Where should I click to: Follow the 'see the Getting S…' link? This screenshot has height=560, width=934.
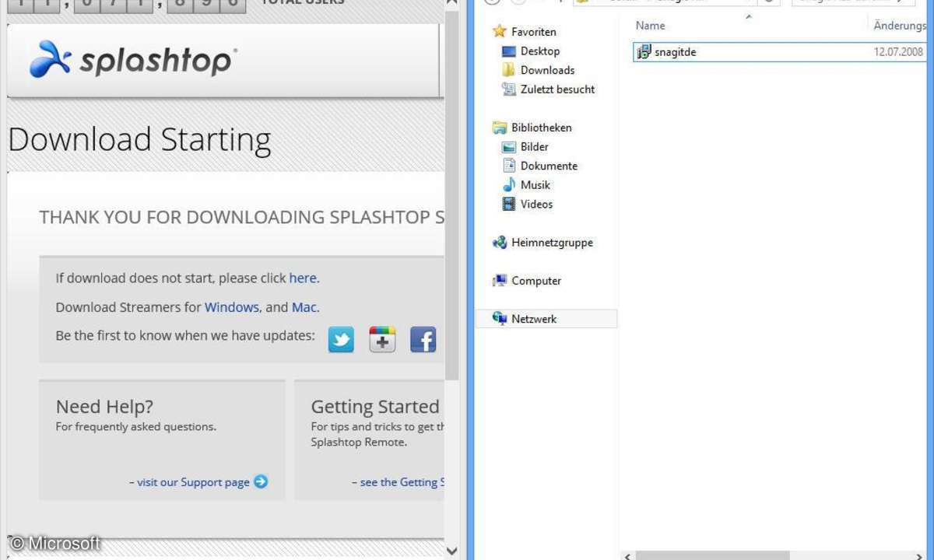coord(402,482)
